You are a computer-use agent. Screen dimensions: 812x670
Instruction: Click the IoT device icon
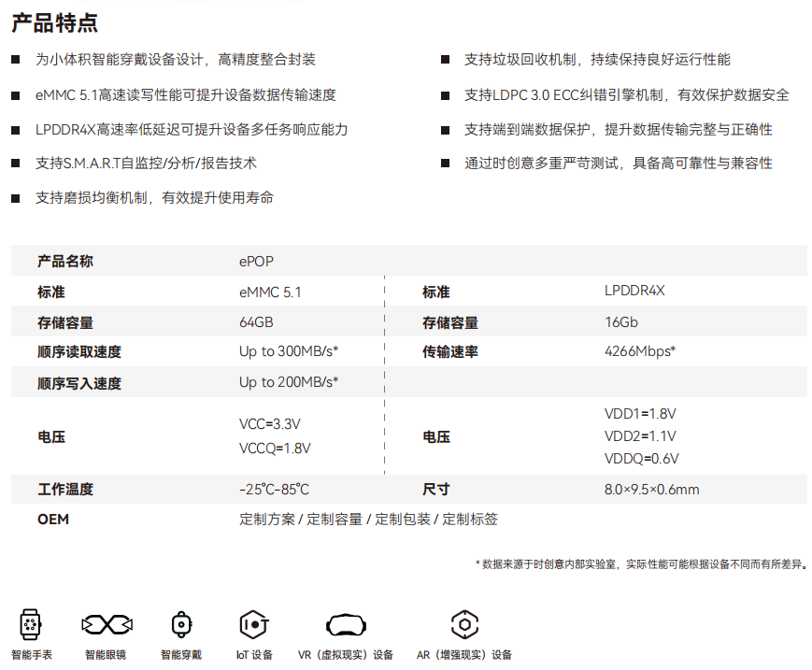click(x=254, y=623)
